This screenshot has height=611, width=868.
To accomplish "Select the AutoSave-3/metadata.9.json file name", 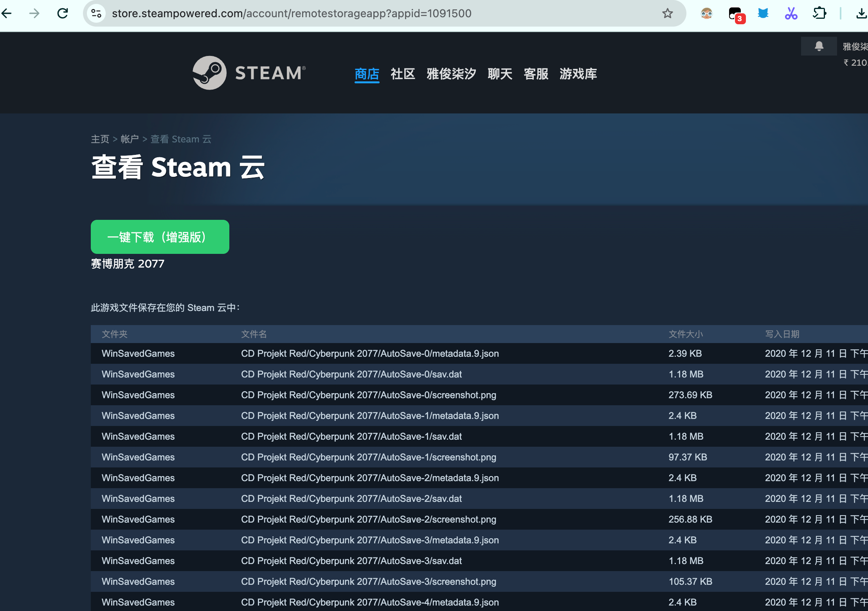I will 370,540.
